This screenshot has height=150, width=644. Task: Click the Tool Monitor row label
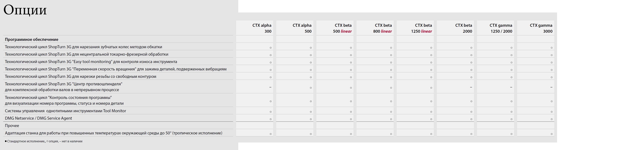tap(65, 111)
